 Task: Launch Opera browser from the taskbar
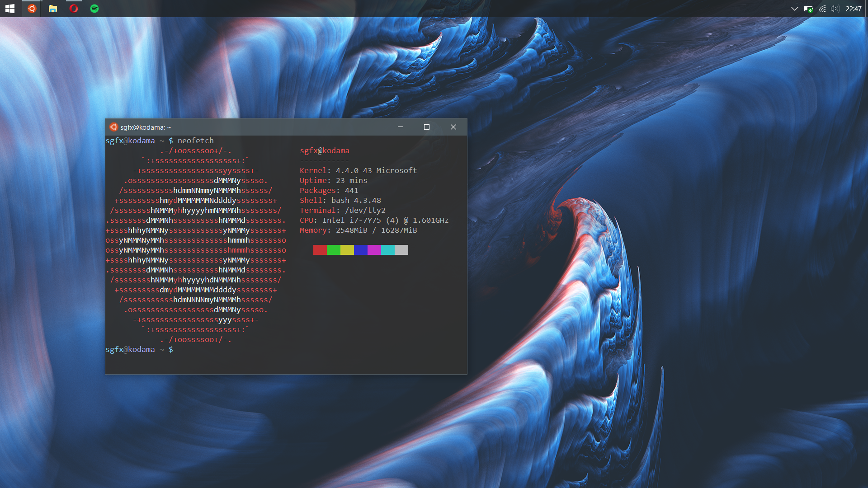click(x=74, y=9)
